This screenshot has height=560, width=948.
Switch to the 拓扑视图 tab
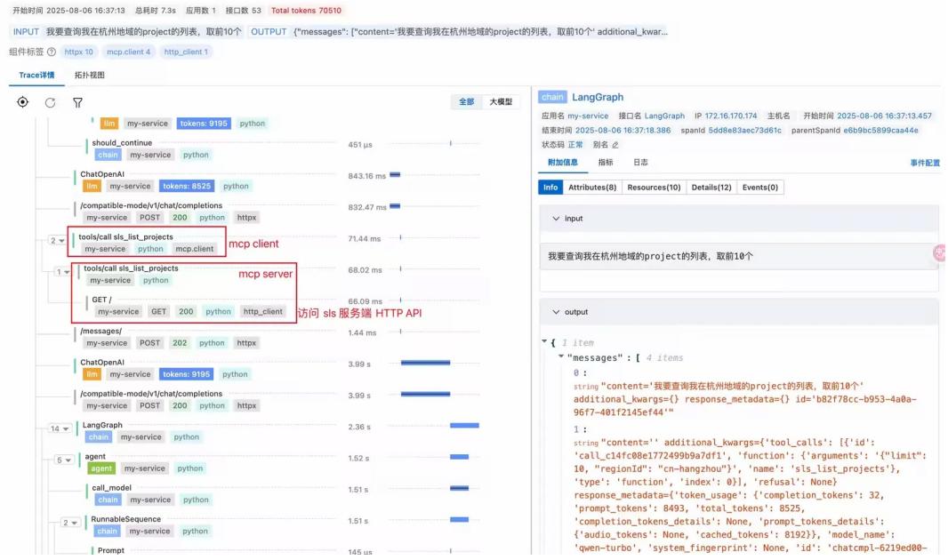point(89,76)
